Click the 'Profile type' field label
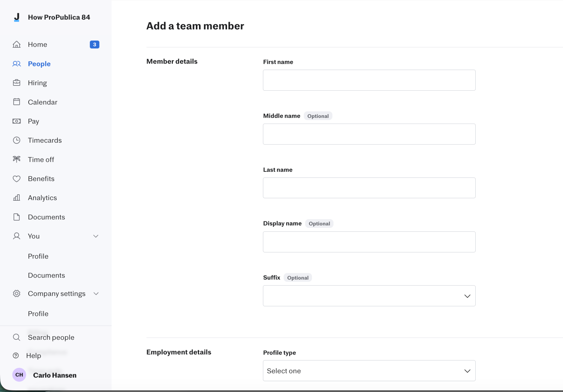The height and width of the screenshot is (392, 563). (x=279, y=353)
